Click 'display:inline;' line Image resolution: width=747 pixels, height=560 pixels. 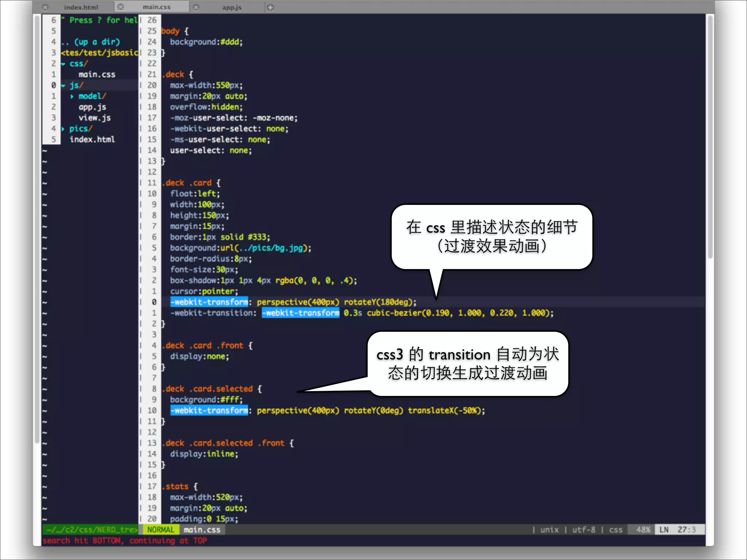coord(204,454)
